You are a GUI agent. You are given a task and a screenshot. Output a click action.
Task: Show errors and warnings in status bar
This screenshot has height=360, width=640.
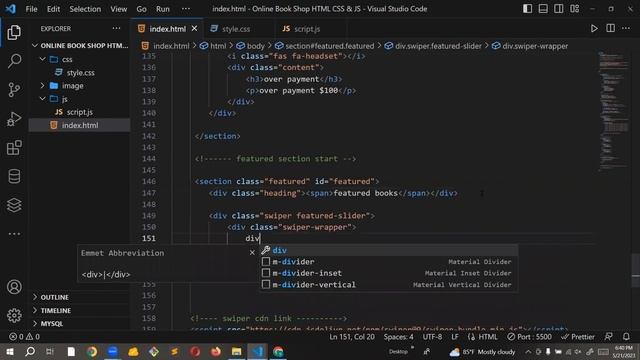[24, 337]
